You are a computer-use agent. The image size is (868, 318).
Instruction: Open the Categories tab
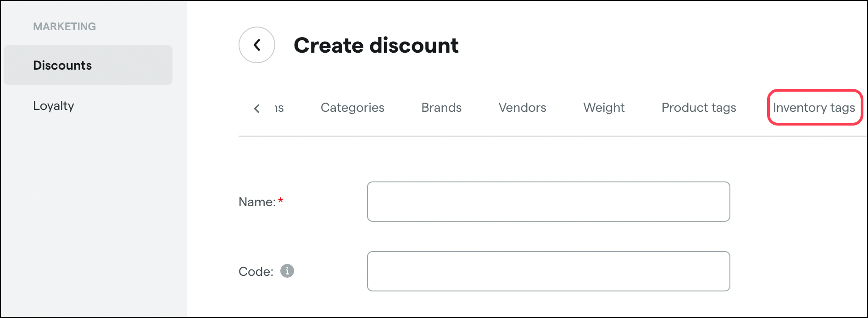(x=352, y=108)
